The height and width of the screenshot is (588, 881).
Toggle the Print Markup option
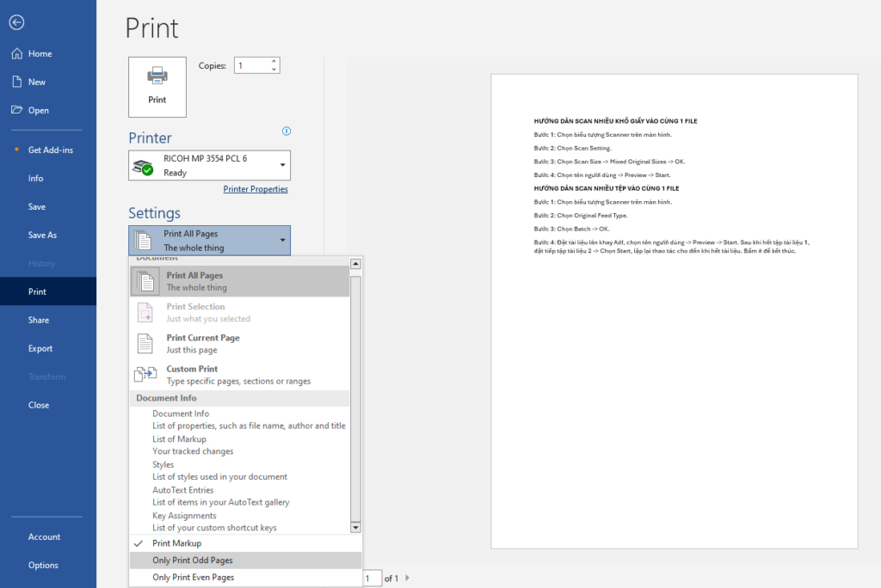[176, 543]
